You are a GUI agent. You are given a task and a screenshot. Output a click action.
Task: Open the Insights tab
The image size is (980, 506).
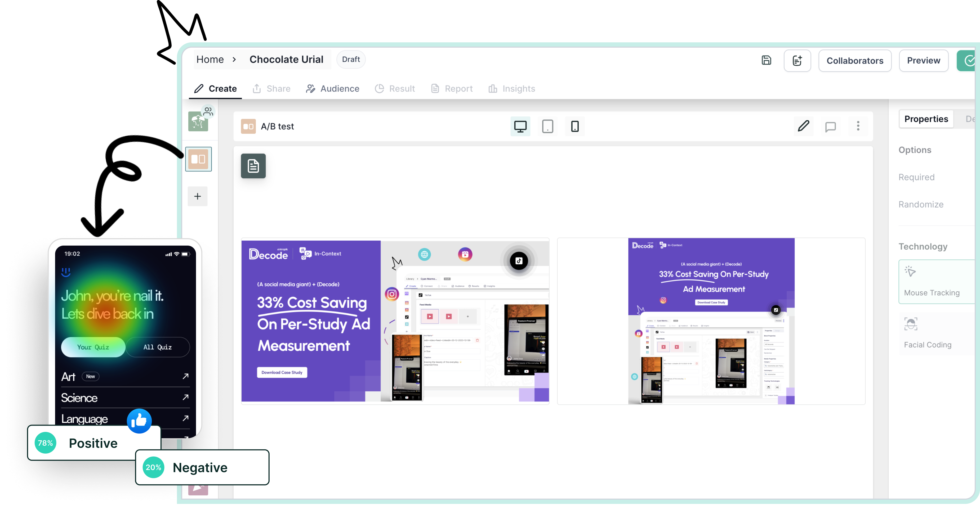click(512, 89)
